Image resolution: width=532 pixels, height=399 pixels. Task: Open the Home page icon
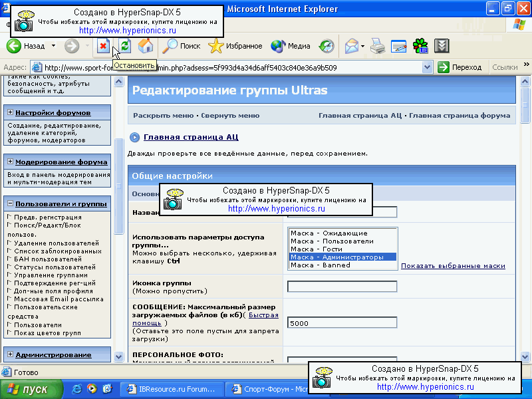(x=146, y=46)
